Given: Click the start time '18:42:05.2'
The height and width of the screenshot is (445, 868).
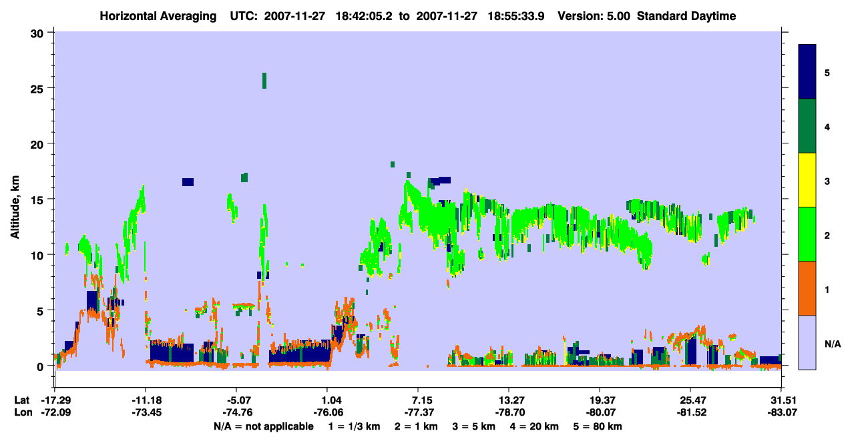Looking at the screenshot, I should tap(365, 16).
